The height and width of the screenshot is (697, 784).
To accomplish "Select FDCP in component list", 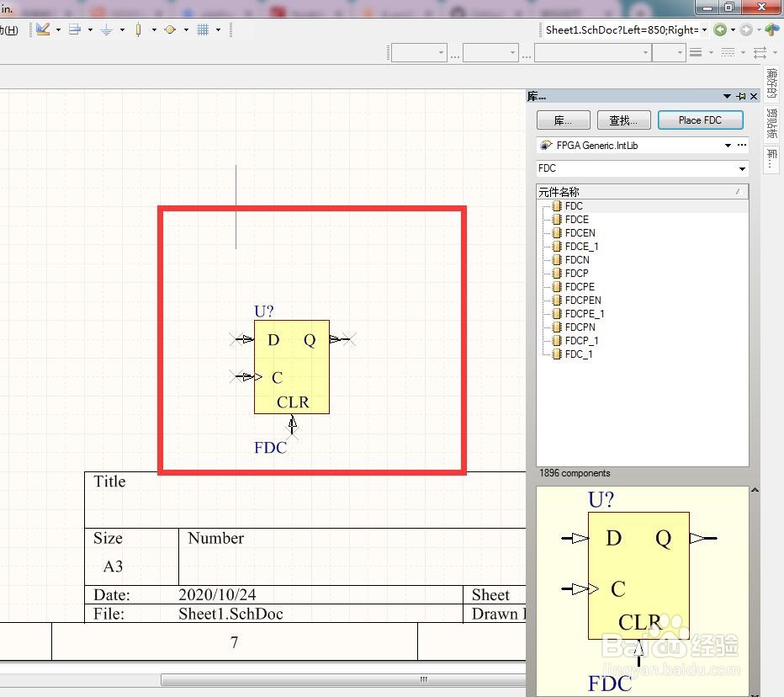I will tap(576, 274).
